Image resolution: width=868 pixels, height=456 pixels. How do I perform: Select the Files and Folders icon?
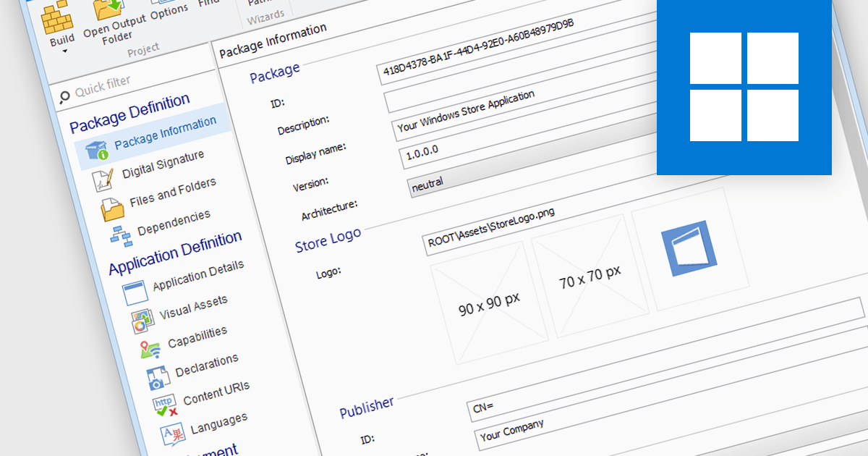[x=113, y=208]
